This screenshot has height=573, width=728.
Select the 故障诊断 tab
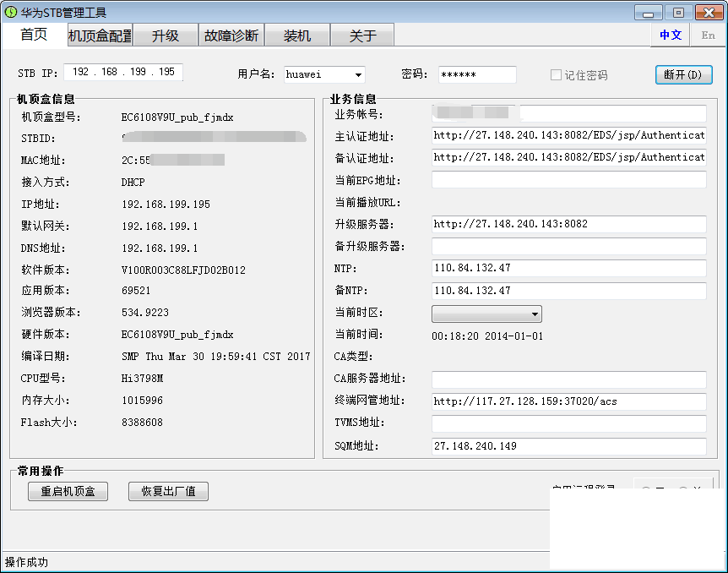pos(231,35)
